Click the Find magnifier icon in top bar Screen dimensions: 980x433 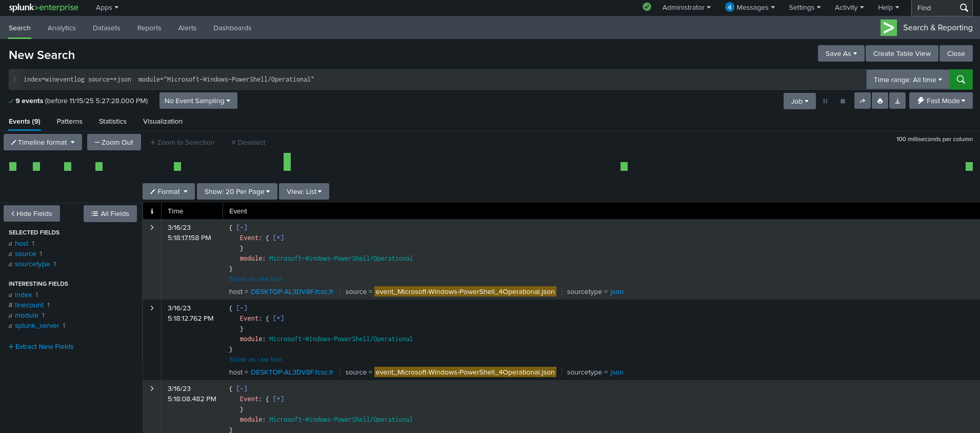(x=964, y=8)
